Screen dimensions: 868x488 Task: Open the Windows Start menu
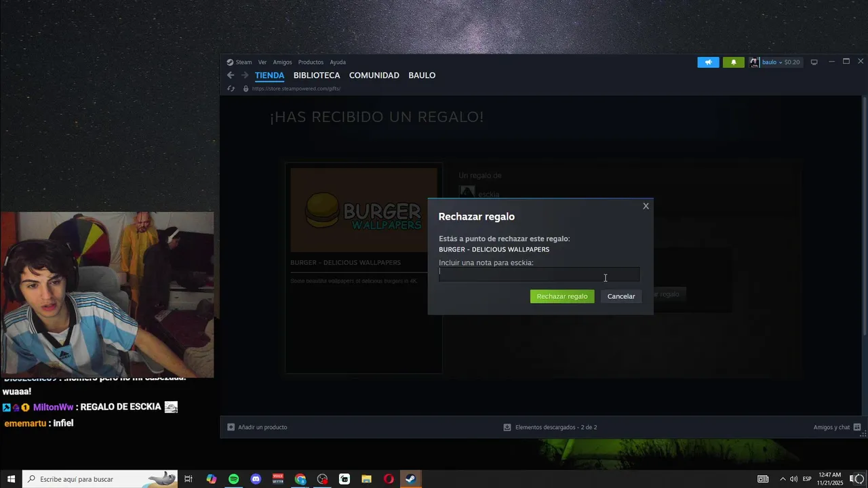[11, 479]
